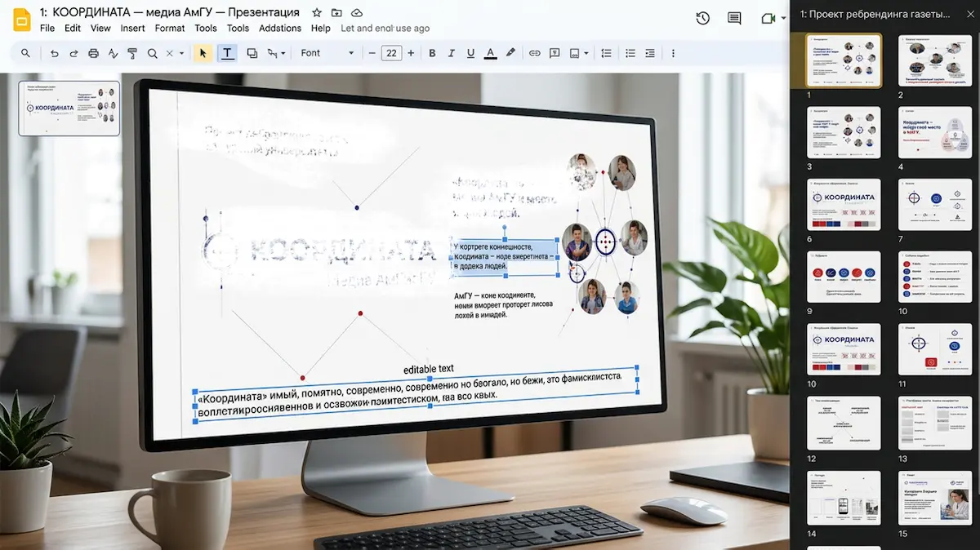This screenshot has height=550, width=980.
Task: Select the slide thumbnail in the left filmstrip
Action: click(69, 108)
